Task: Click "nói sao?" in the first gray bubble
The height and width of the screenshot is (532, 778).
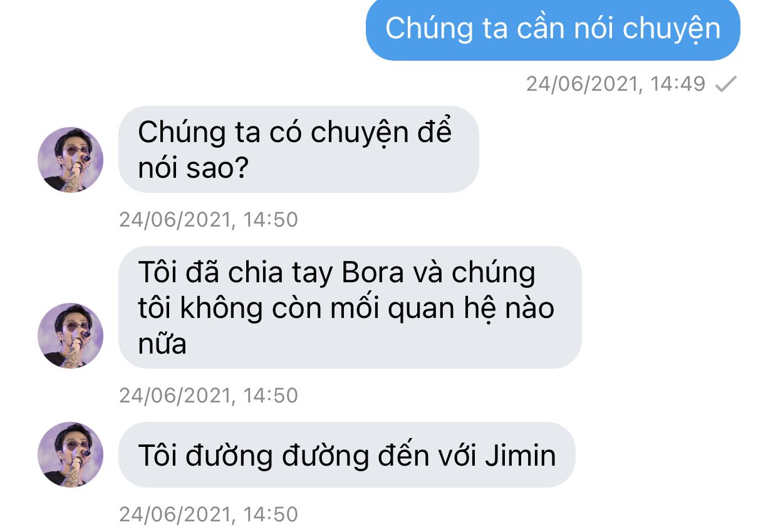Action: click(193, 168)
